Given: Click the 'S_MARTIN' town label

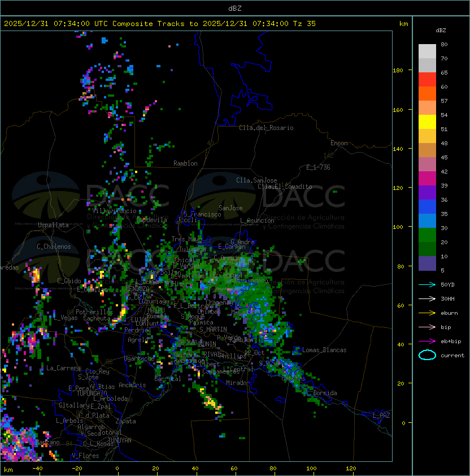Looking at the screenshot, I should coord(213,330).
